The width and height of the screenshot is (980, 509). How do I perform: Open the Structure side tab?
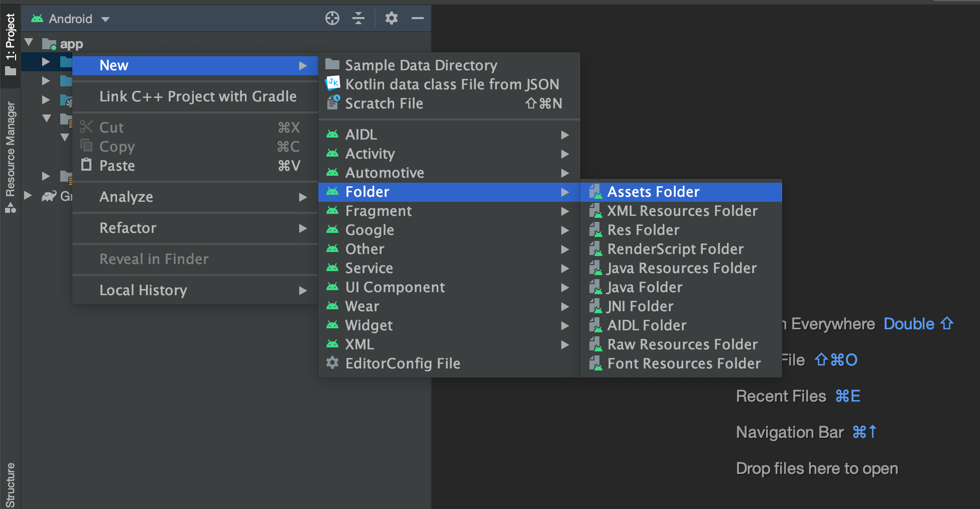pos(10,485)
